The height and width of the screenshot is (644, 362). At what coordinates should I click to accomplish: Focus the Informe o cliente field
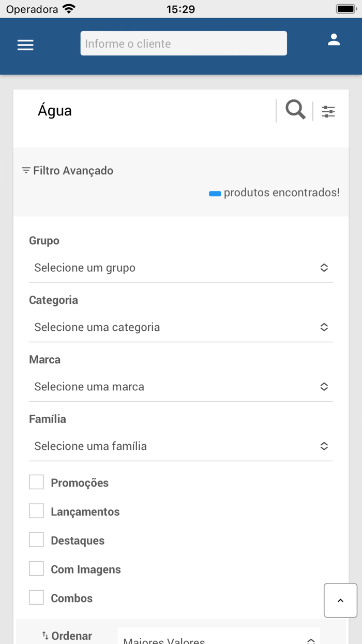(x=183, y=43)
